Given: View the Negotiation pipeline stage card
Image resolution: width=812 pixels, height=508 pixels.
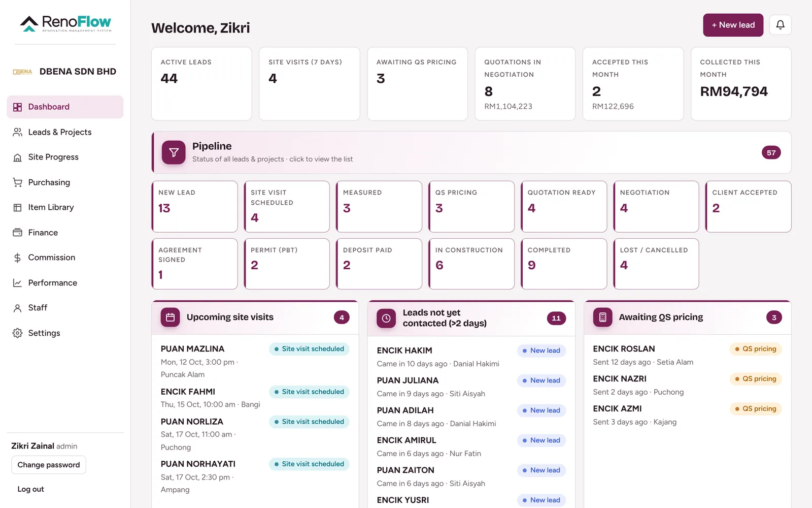Looking at the screenshot, I should click(656, 207).
